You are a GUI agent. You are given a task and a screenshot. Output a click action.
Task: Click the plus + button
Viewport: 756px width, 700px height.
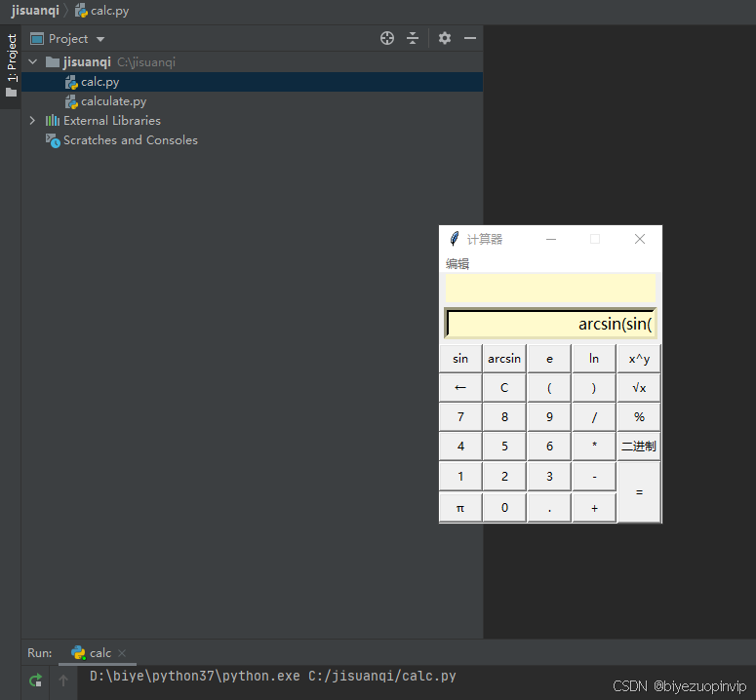point(594,507)
